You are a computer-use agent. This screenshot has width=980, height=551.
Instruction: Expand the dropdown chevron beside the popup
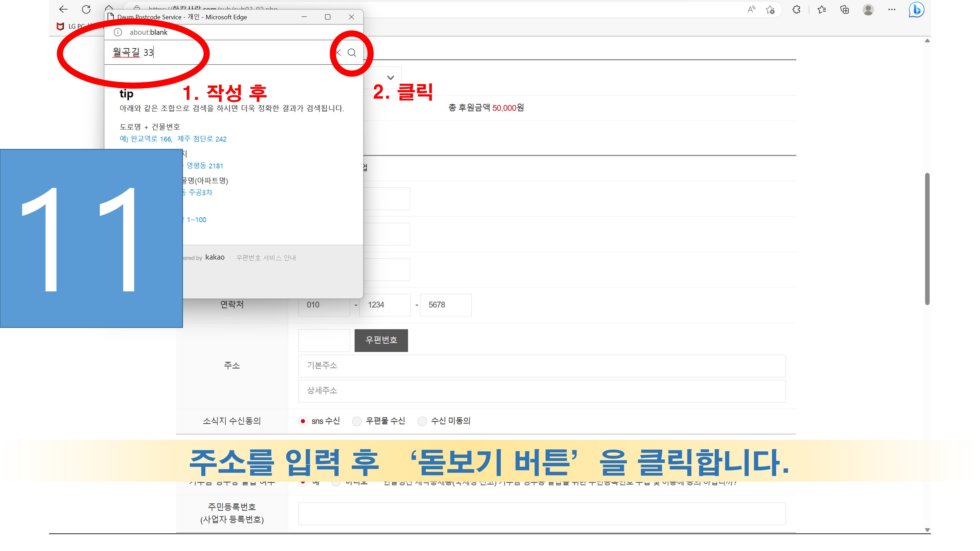(390, 78)
